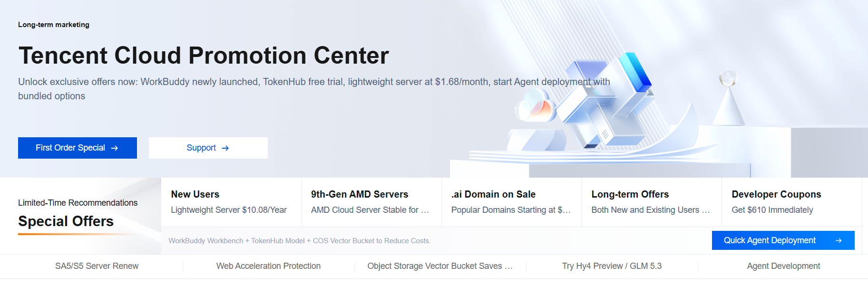
Task: Click the WorkBuddy Workbench promo text
Action: click(x=300, y=241)
